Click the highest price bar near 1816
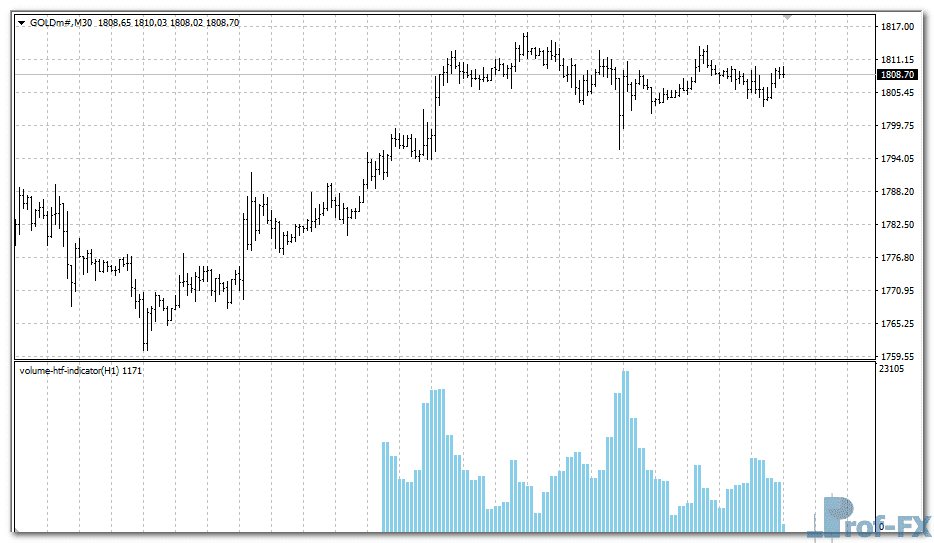This screenshot has height=543, width=934. pos(525,45)
